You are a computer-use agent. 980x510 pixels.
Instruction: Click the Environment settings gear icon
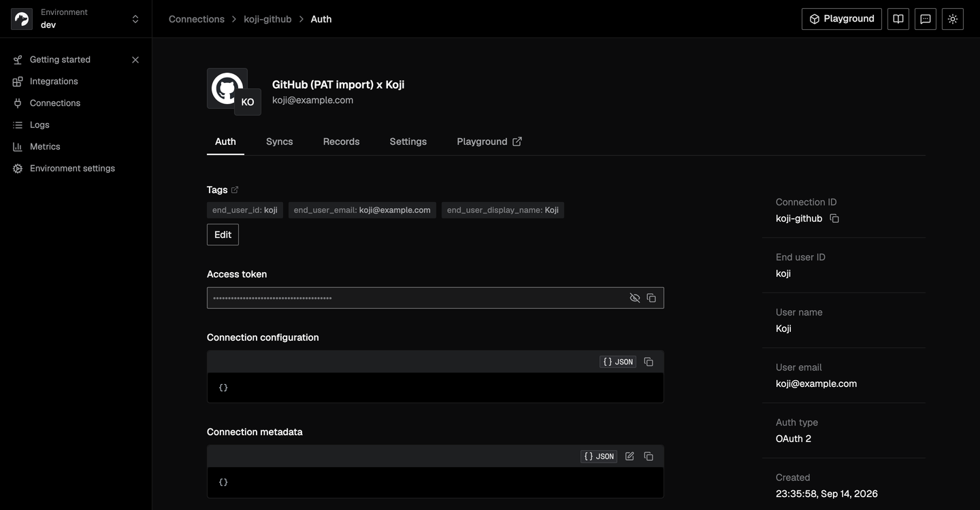pos(18,169)
